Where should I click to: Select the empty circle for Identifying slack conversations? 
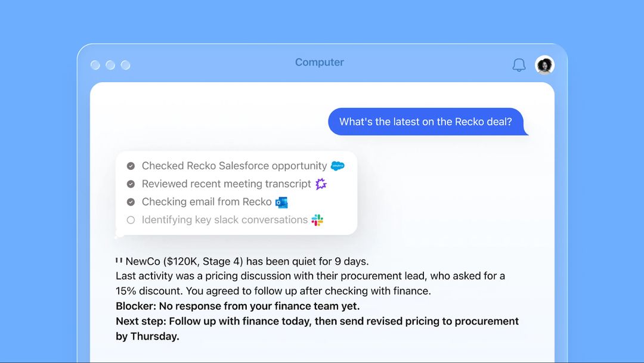coord(131,220)
